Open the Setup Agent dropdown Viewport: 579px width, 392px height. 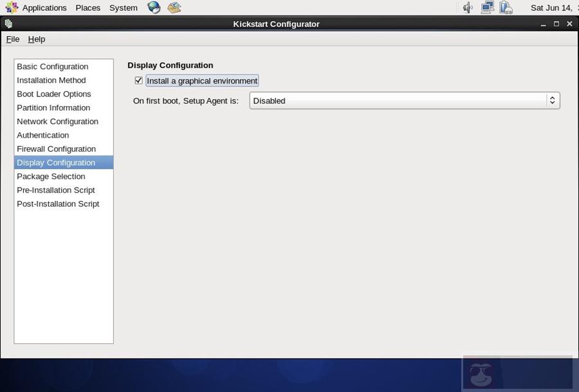click(x=404, y=100)
